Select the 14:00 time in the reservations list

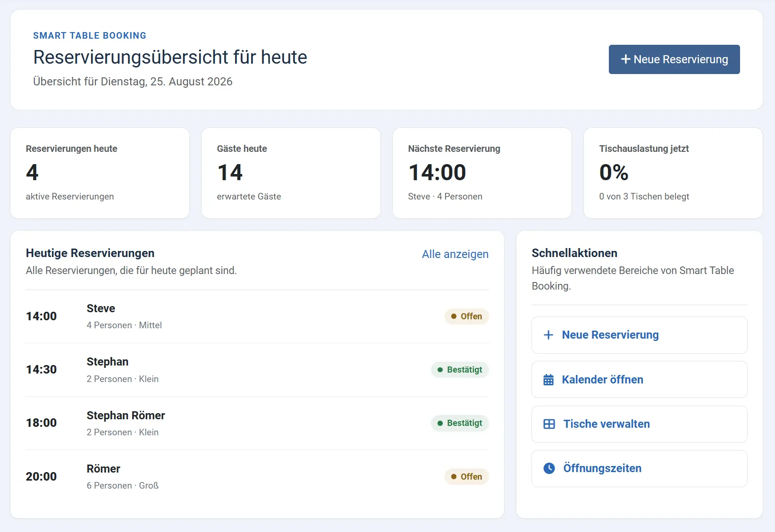[x=41, y=316]
